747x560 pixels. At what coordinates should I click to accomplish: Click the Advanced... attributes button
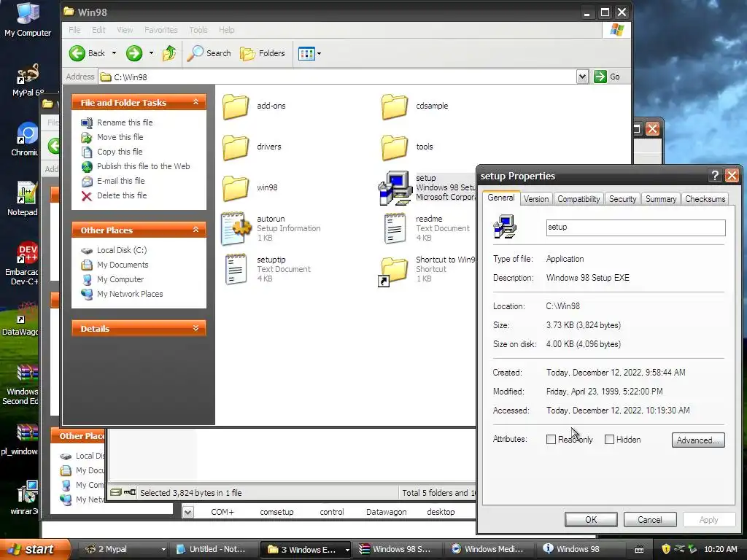point(698,440)
